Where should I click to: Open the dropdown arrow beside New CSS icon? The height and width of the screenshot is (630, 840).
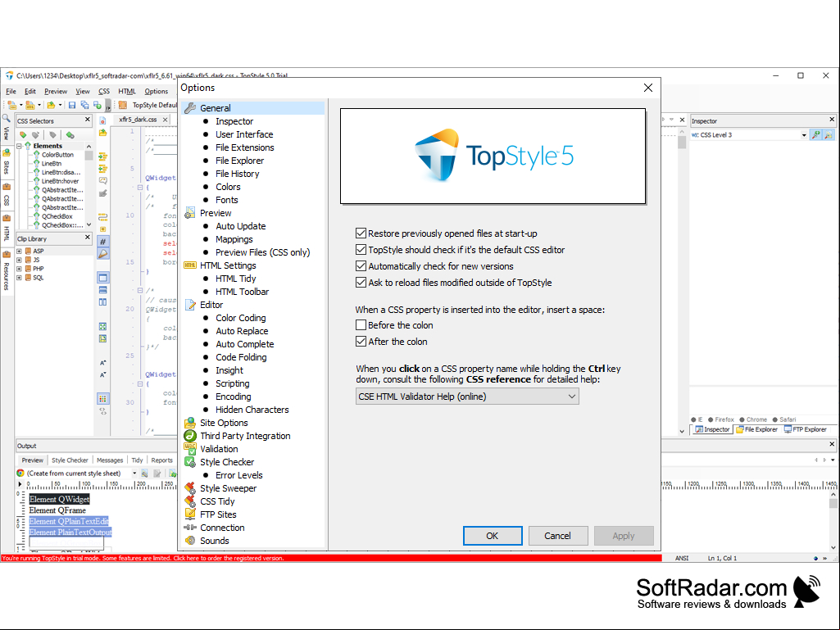pos(20,105)
